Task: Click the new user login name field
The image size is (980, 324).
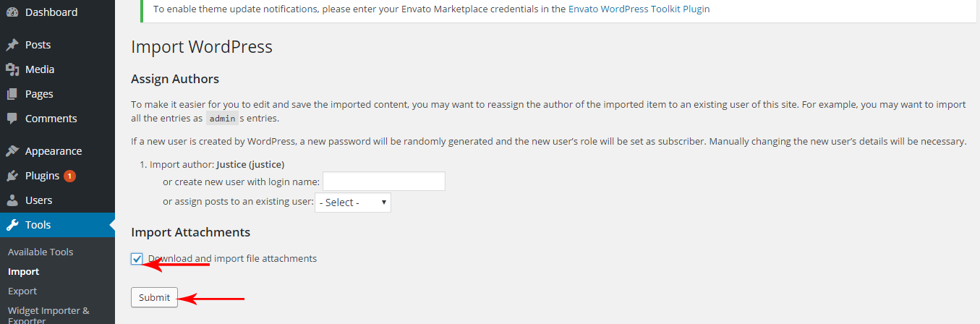Action: click(383, 182)
